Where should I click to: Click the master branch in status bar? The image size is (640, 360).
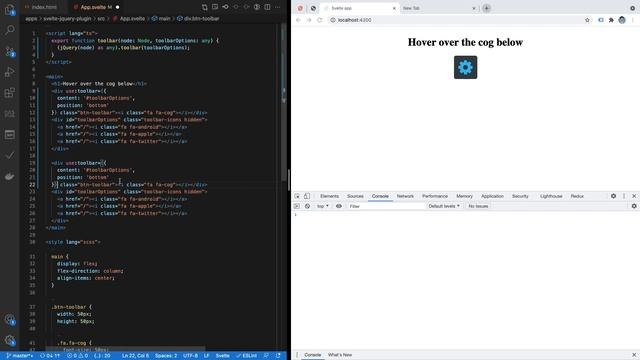pyautogui.click(x=20, y=356)
